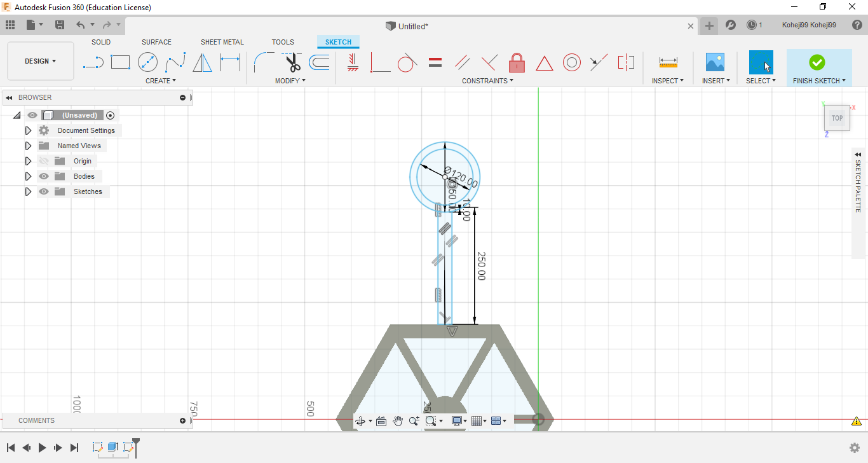
Task: Switch to the SOLID tab
Action: pyautogui.click(x=101, y=42)
